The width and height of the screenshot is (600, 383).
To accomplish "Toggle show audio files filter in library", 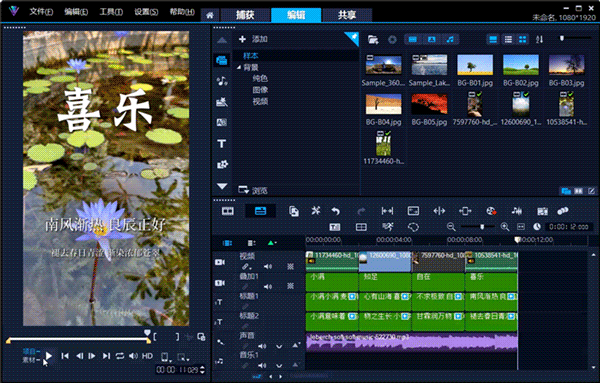I will [x=450, y=39].
